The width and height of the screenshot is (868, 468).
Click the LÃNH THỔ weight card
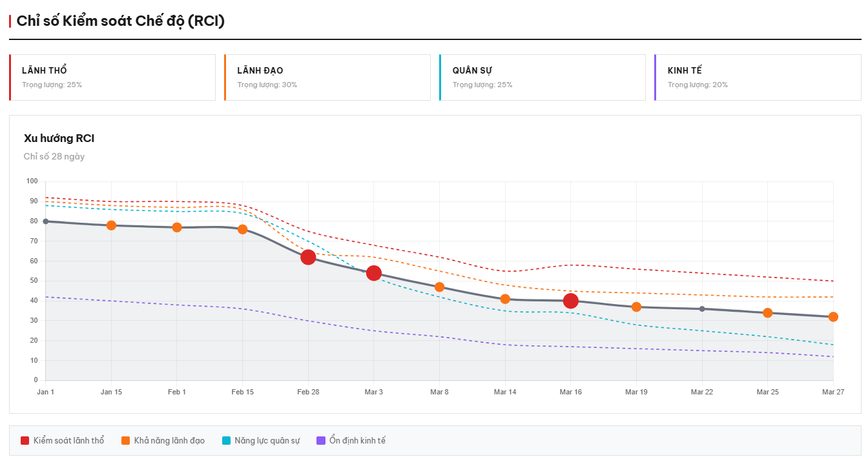point(112,77)
